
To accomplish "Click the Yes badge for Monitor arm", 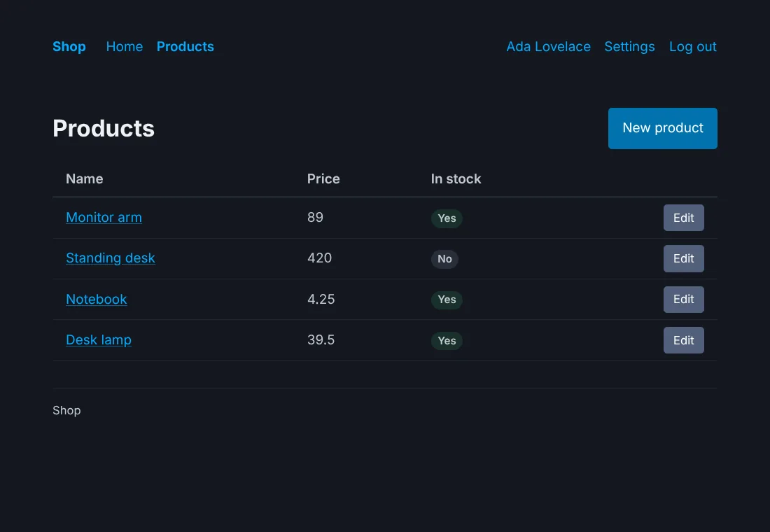I will click(447, 218).
